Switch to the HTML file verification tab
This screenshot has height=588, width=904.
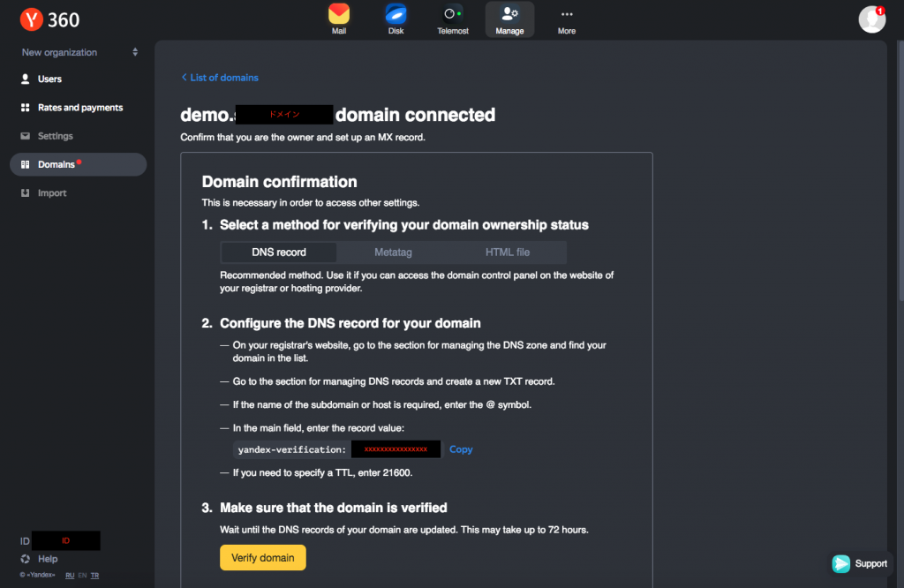[508, 253]
